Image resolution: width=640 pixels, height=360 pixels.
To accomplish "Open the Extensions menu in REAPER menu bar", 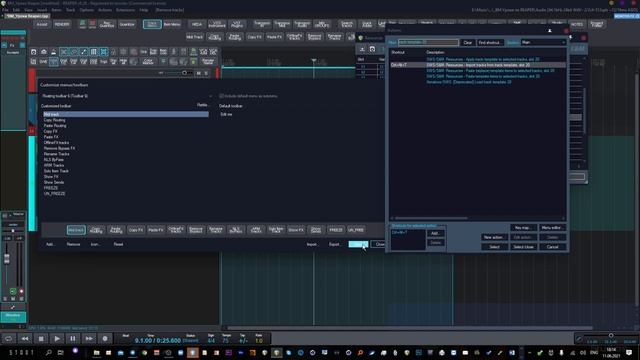I will pyautogui.click(x=125, y=10).
